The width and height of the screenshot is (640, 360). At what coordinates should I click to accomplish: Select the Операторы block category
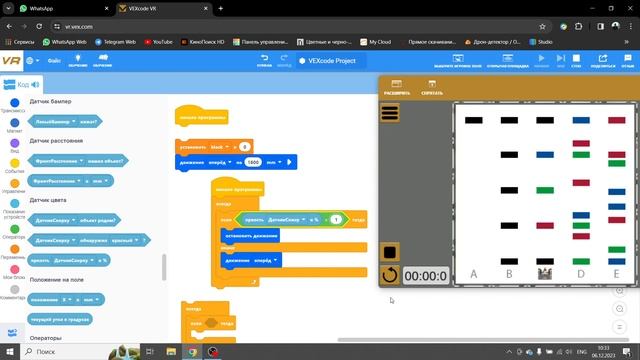[14, 232]
